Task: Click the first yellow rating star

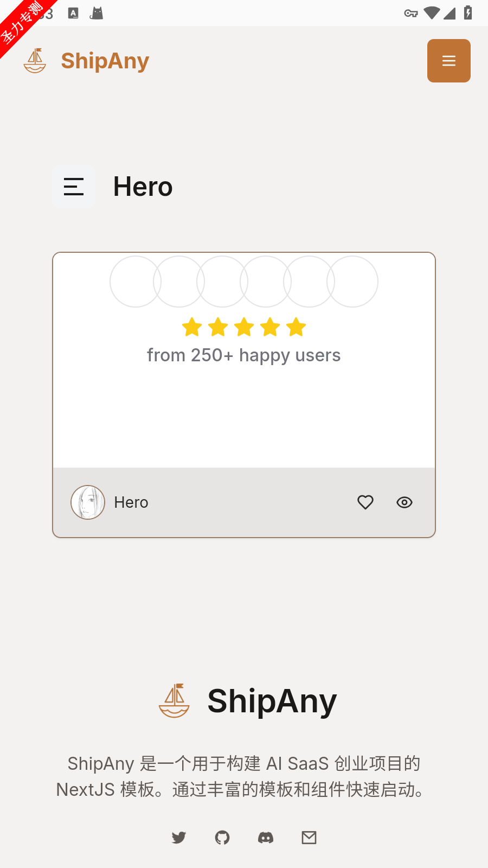Action: [192, 327]
